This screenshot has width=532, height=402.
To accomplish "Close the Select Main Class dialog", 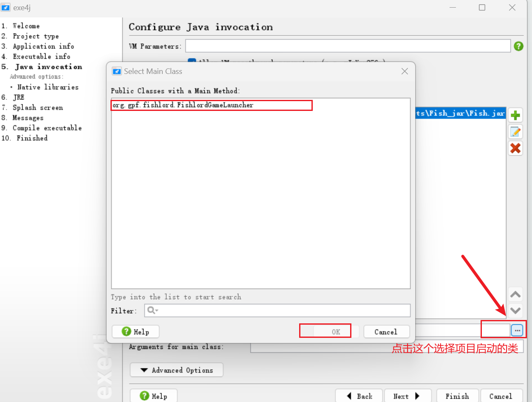I will click(405, 71).
